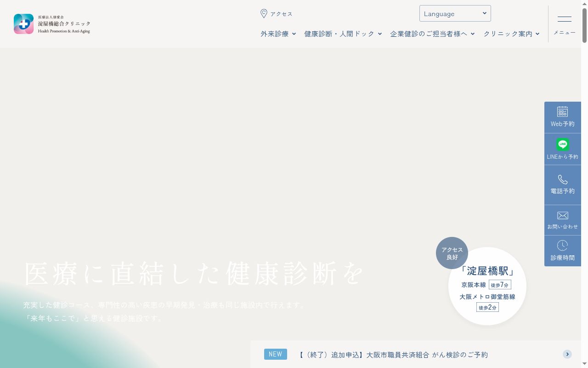This screenshot has width=588, height=368.
Task: Click the 医療に直結した健康診断を headline
Action: (194, 274)
